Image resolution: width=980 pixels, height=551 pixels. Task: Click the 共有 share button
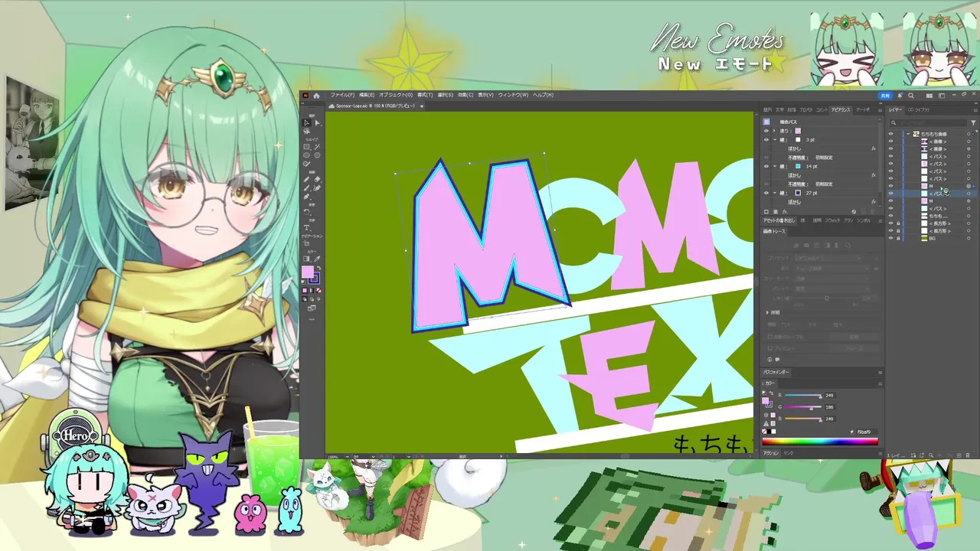pyautogui.click(x=886, y=96)
